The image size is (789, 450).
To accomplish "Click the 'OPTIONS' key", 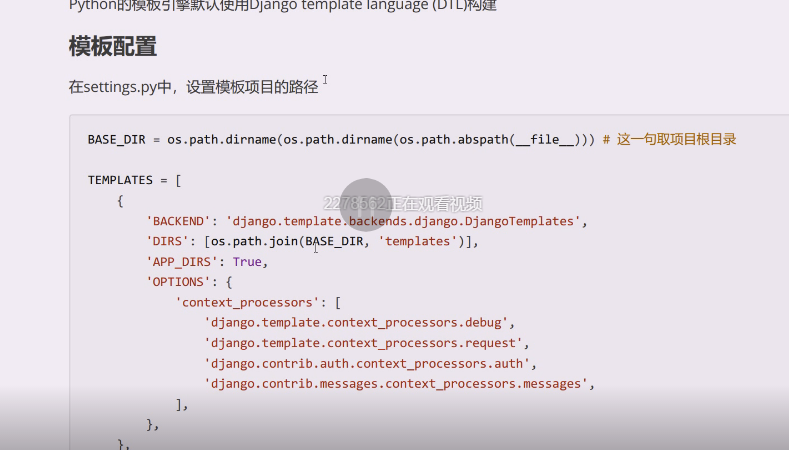I will (x=178, y=282).
